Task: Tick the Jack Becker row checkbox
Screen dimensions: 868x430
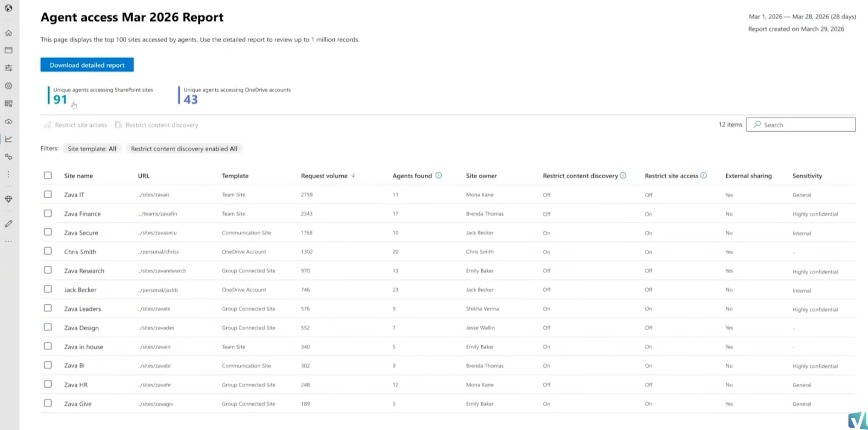Action: pyautogui.click(x=48, y=289)
